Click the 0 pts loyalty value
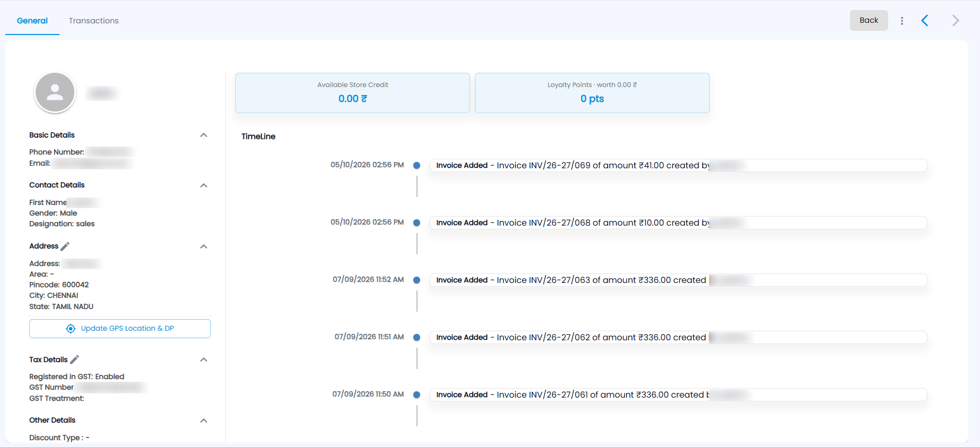The image size is (980, 447). pyautogui.click(x=592, y=99)
